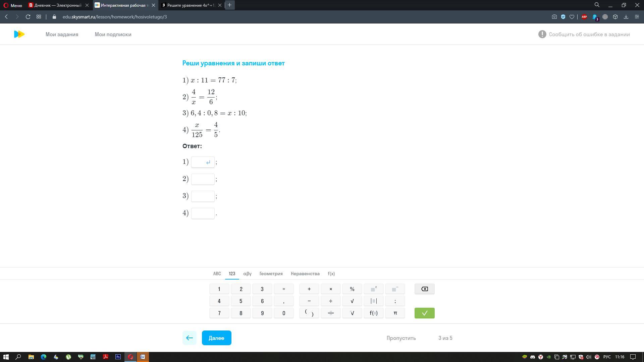Screen dimensions: 644x362
Task: Open the Неравенства keypad tab
Action: tap(305, 274)
